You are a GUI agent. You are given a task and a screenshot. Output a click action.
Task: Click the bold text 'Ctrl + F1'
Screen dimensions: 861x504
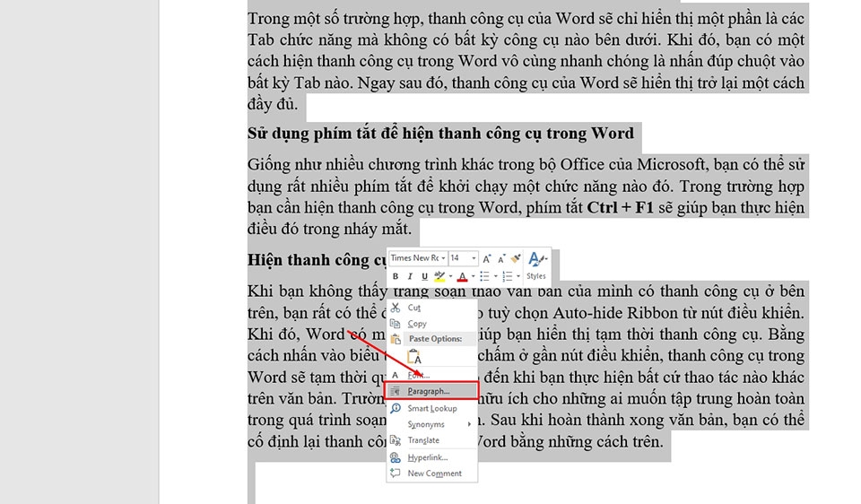tap(620, 208)
